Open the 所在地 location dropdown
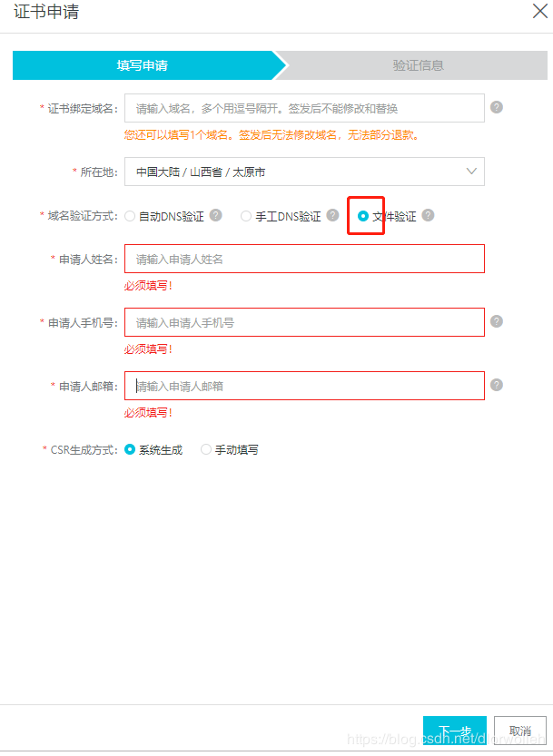Image resolution: width=553 pixels, height=756 pixels. (304, 172)
